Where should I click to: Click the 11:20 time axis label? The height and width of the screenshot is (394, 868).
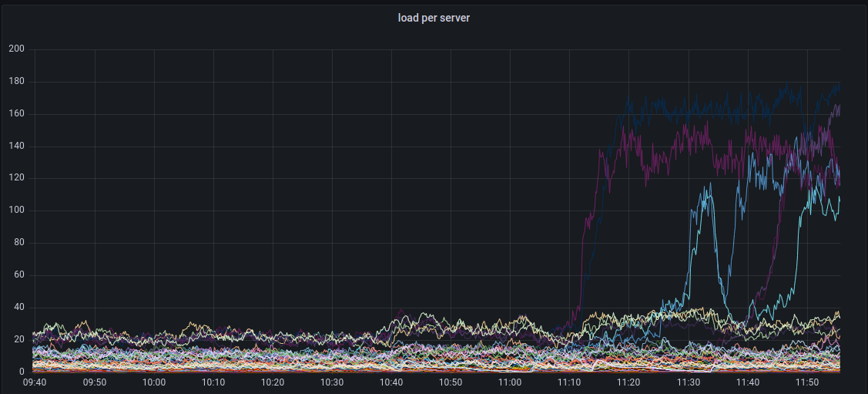(628, 382)
